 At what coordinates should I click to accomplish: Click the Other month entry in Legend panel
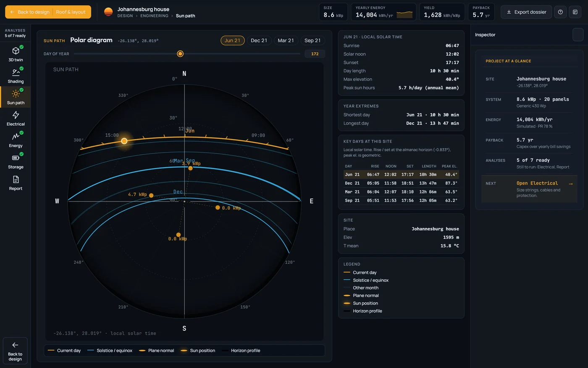[361, 288]
